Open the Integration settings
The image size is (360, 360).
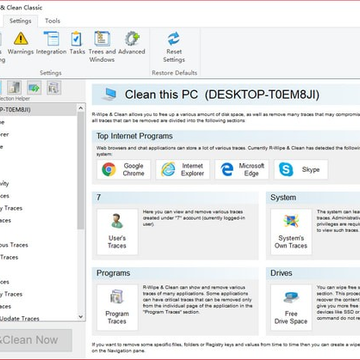51,43
